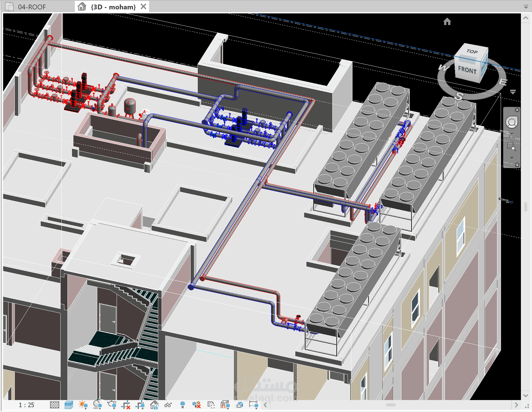Orient view to RIGHT face of ViewCube
Screen dimensions: 532x412
point(484,66)
